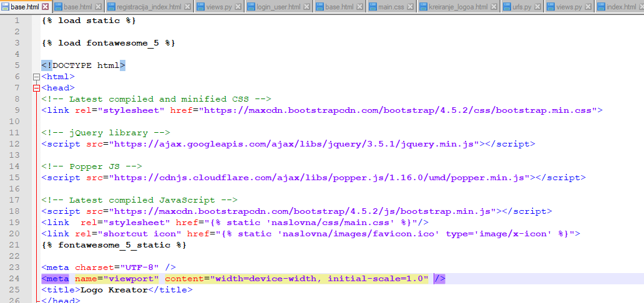Click the jquery.min.js URL string
This screenshot has width=644, height=303.
pyautogui.click(x=296, y=144)
